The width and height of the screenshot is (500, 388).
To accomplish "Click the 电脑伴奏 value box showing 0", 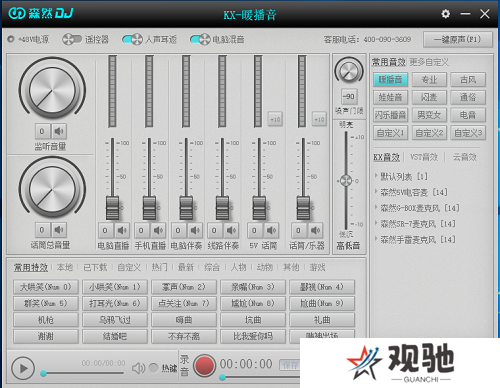I will 178,230.
